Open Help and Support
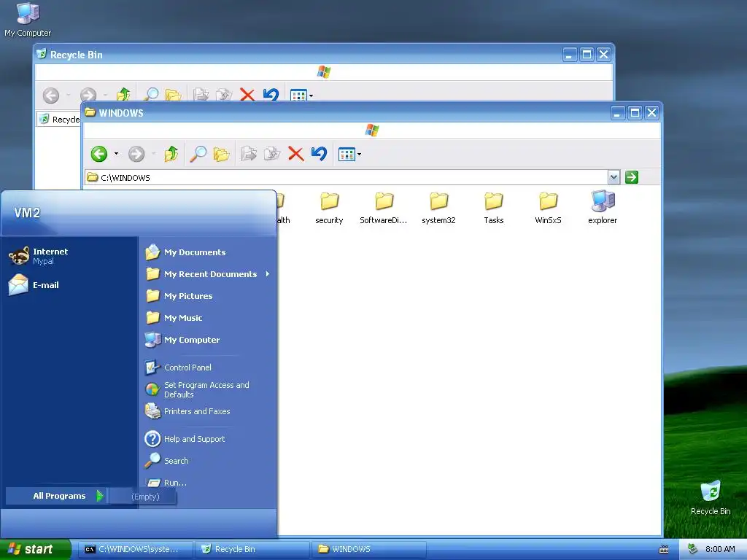747x560 pixels. click(208, 439)
